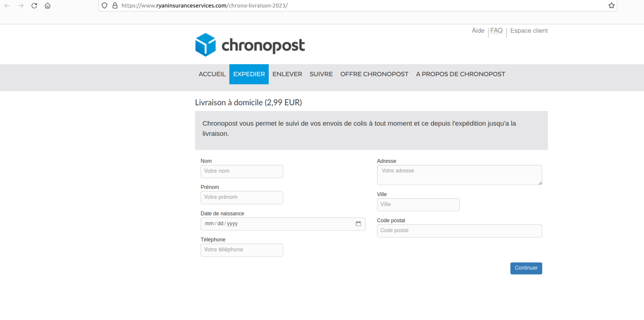
Task: Open the ACCUEIL menu item
Action: pos(212,74)
